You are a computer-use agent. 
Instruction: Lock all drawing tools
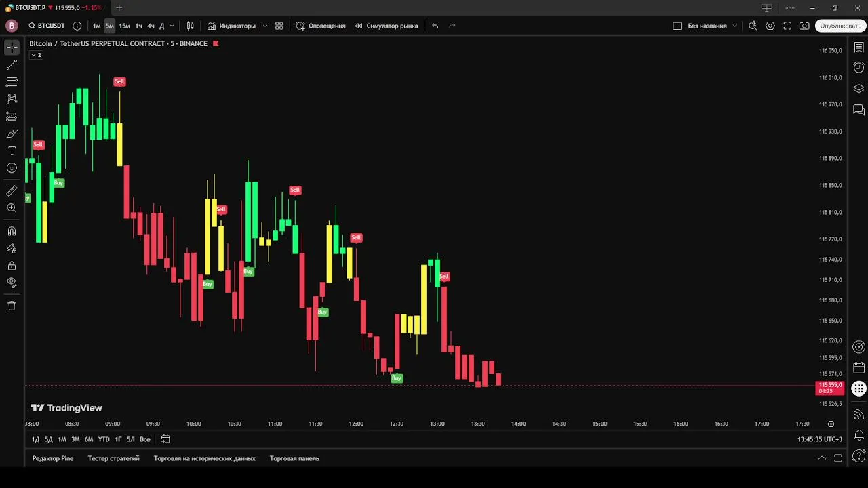(x=12, y=266)
